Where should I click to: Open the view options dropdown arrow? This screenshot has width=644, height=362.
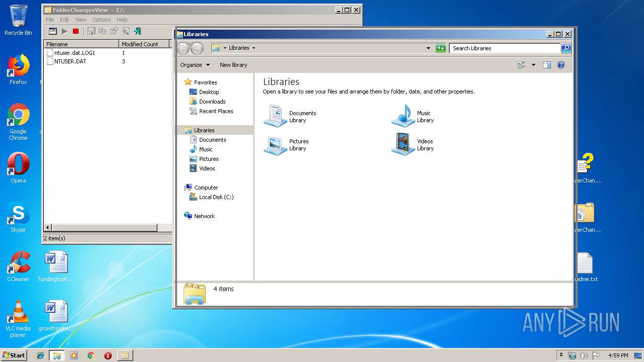pyautogui.click(x=533, y=65)
